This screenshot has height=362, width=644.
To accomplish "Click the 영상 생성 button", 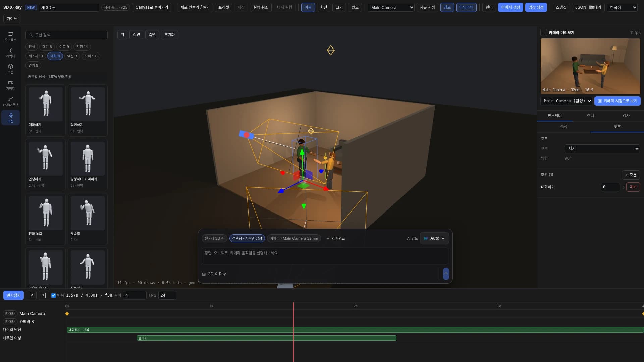I will point(536,7).
